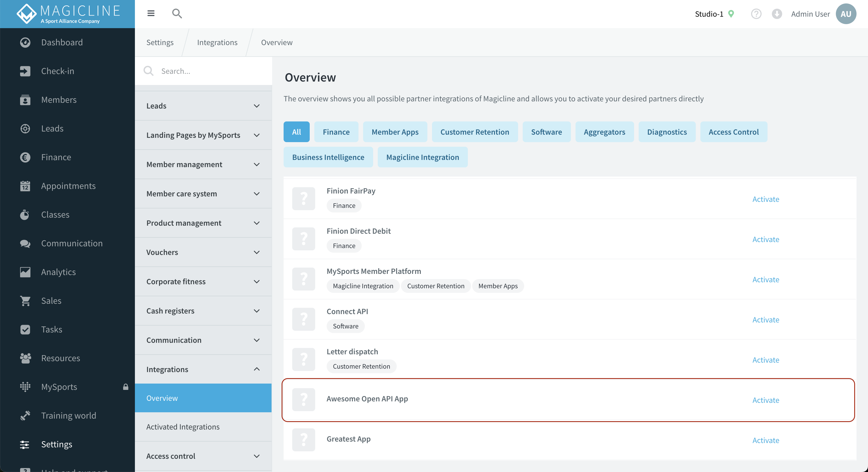Filter by the Finance category tab
The image size is (868, 472).
click(x=336, y=132)
